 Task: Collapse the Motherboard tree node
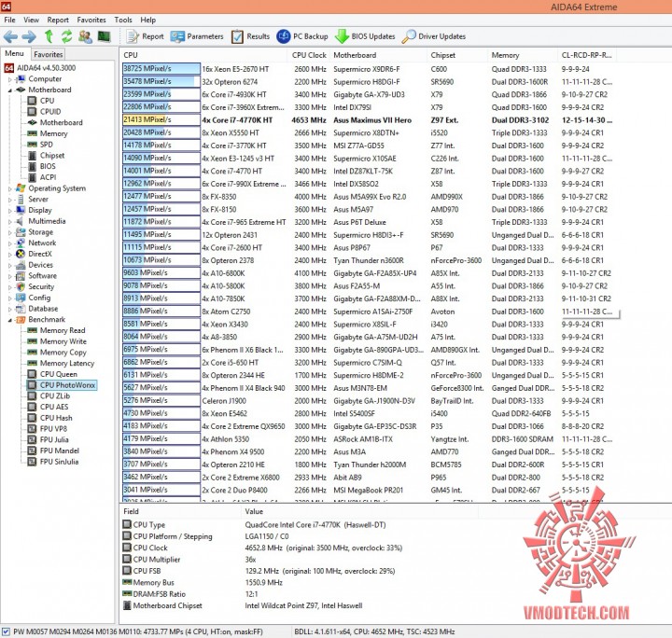(x=10, y=90)
